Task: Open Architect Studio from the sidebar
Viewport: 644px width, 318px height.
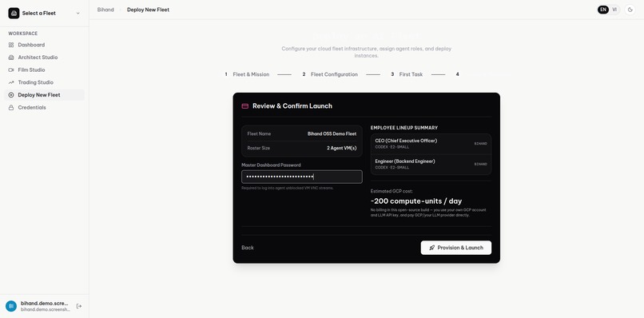Action: (x=45, y=58)
